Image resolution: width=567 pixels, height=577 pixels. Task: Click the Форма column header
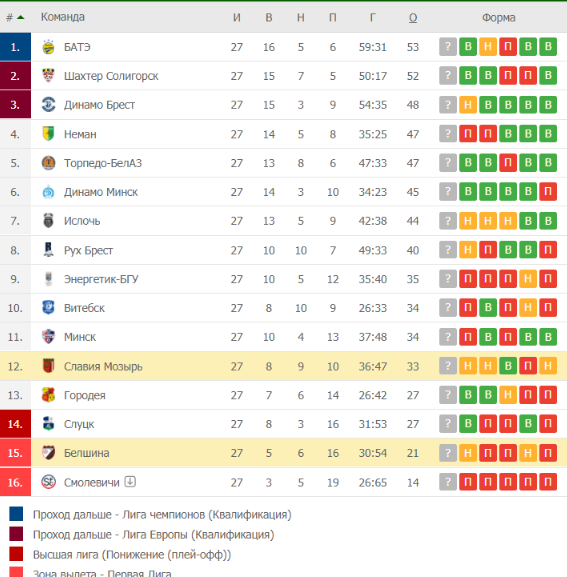coord(499,17)
